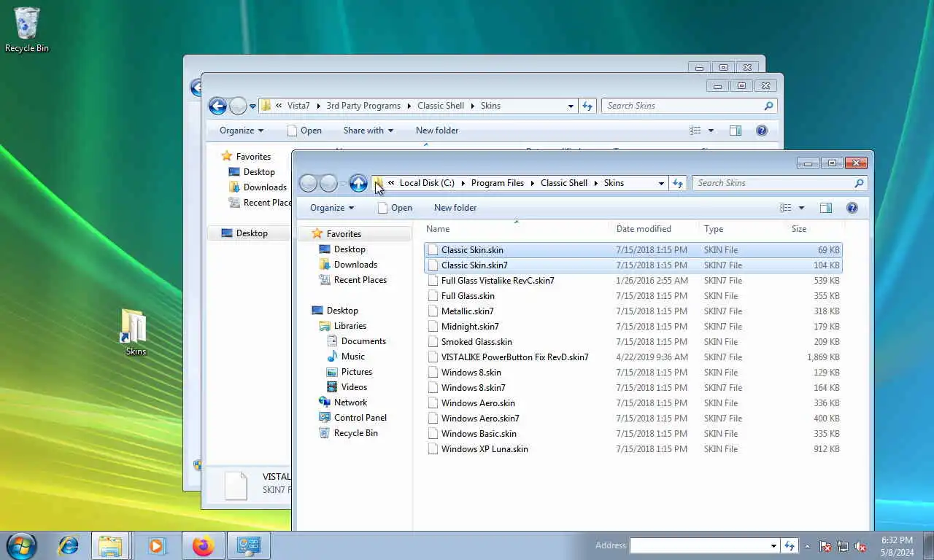Expand back window address bar history dropdown
Image resolution: width=934 pixels, height=560 pixels.
click(x=571, y=106)
